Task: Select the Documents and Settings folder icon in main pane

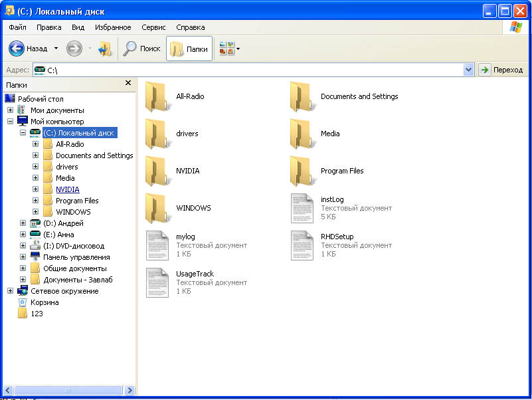Action: pyautogui.click(x=302, y=97)
